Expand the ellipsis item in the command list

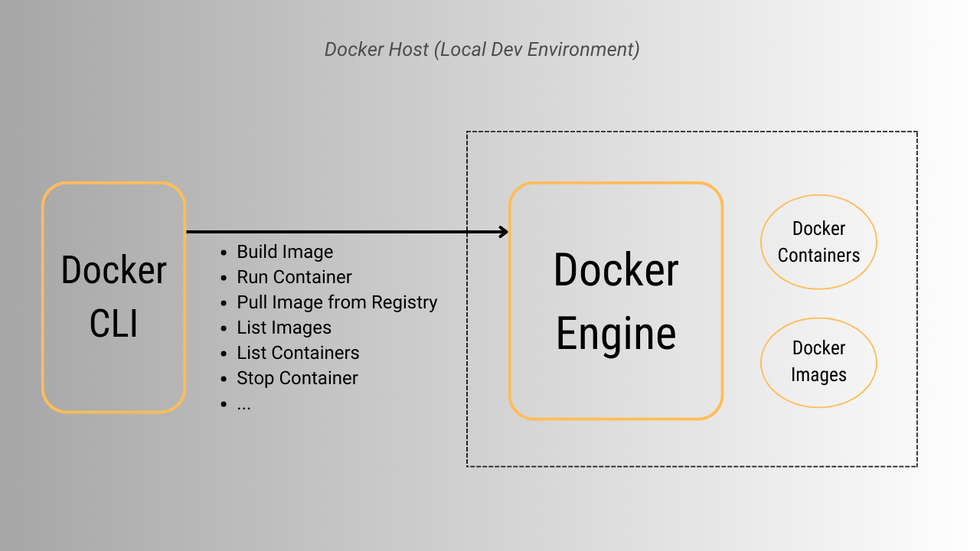[244, 404]
